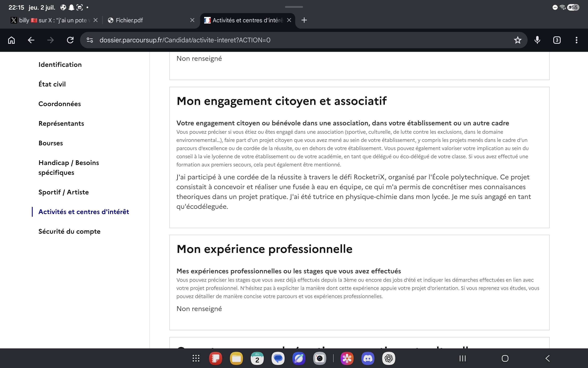The height and width of the screenshot is (368, 588).
Task: Click Votre engagement citoyen ou bénévole subtitle
Action: 343,123
